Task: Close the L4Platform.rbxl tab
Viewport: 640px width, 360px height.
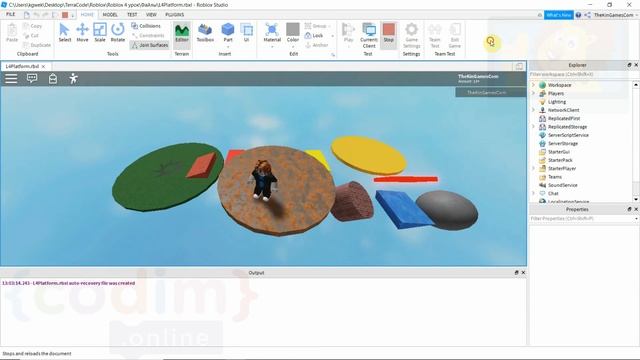Action: click(x=43, y=66)
